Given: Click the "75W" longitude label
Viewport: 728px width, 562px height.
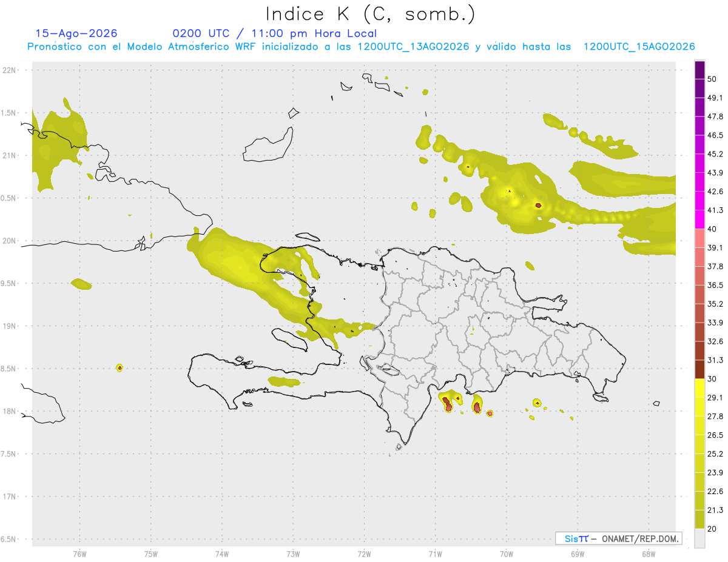Looking at the screenshot, I should pos(150,554).
